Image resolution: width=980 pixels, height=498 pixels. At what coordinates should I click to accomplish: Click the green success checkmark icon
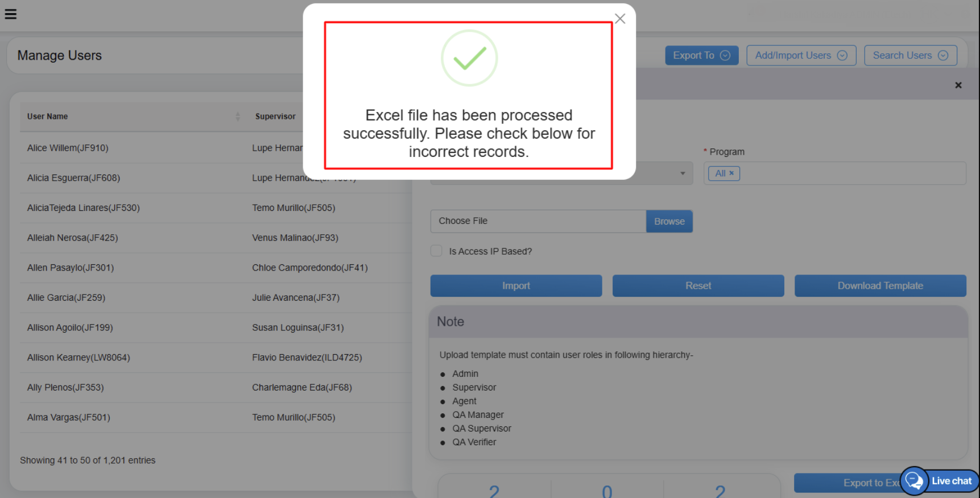469,58
